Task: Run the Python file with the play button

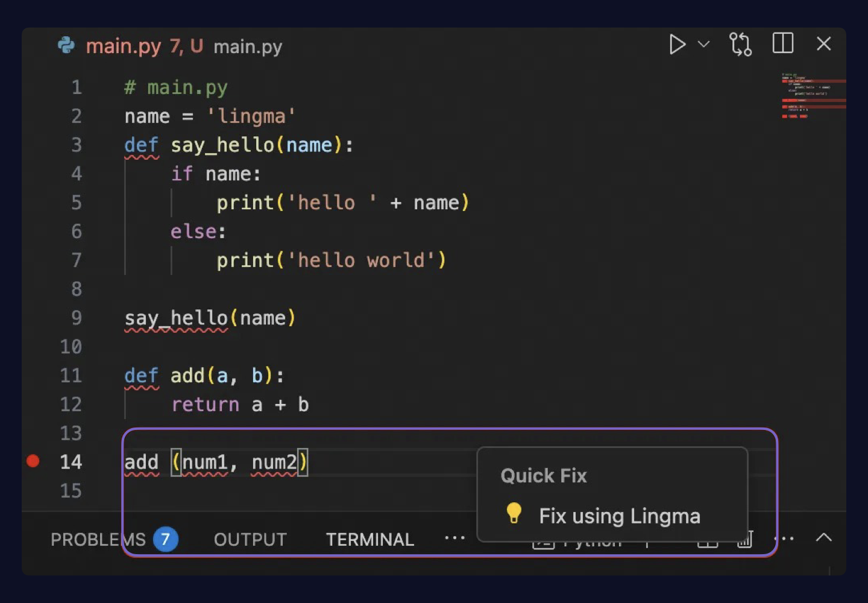Action: point(677,45)
